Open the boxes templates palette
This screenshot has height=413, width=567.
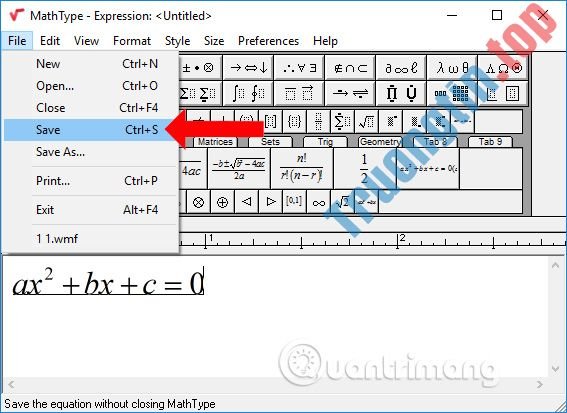(x=503, y=93)
